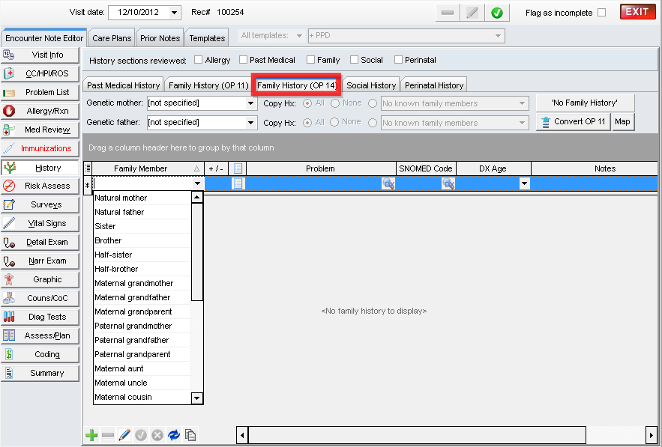Open the Risk Assess section
This screenshot has width=662, height=447.
click(x=40, y=186)
